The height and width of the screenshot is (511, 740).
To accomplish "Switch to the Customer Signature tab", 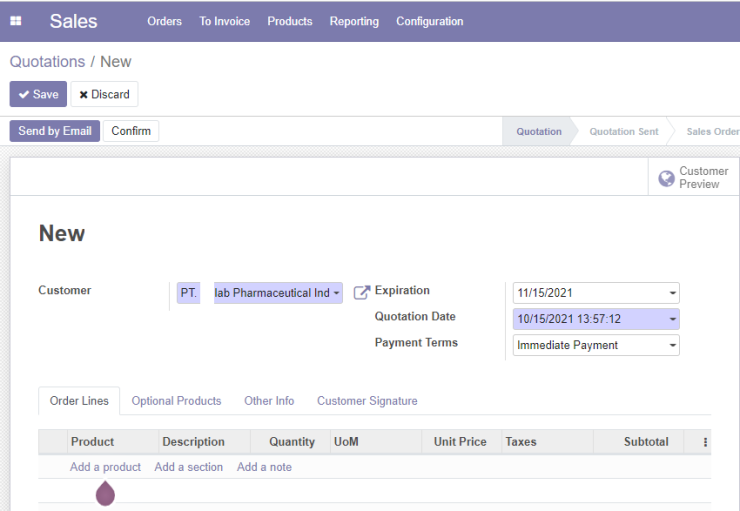I will 367,401.
